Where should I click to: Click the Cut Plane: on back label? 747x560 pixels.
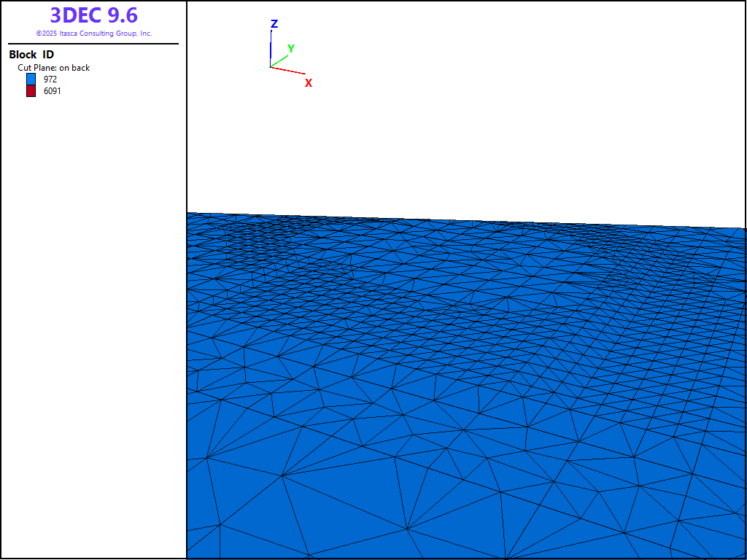tap(54, 68)
